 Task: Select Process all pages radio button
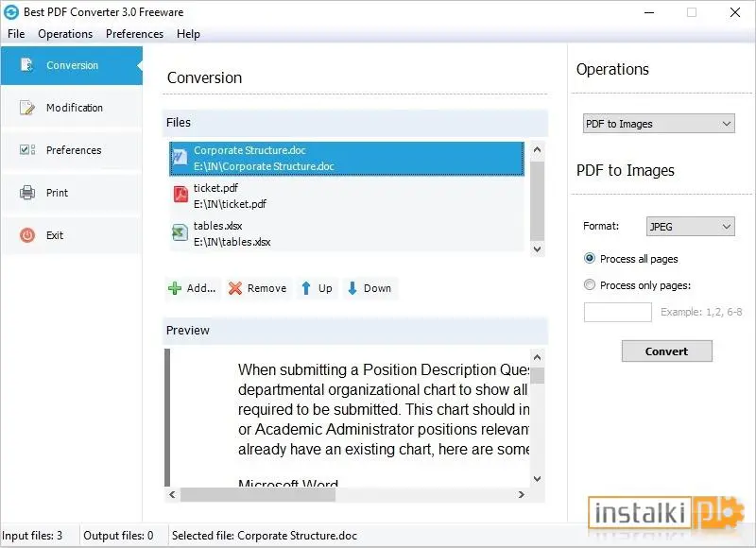589,258
